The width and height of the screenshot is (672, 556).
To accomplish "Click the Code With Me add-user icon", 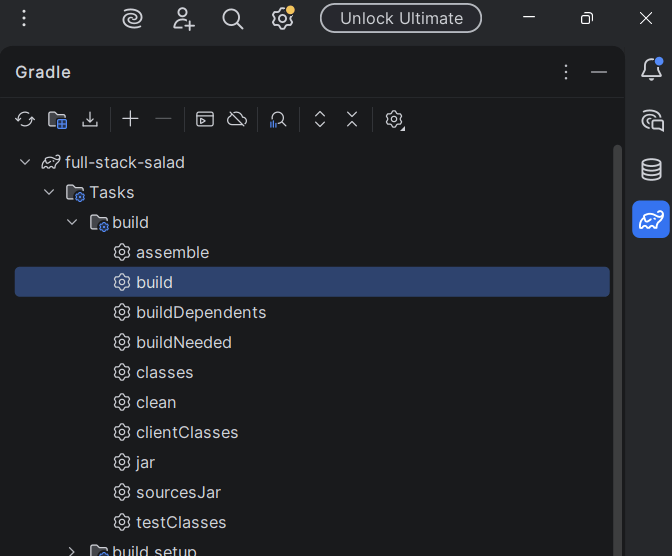I will coord(183,19).
